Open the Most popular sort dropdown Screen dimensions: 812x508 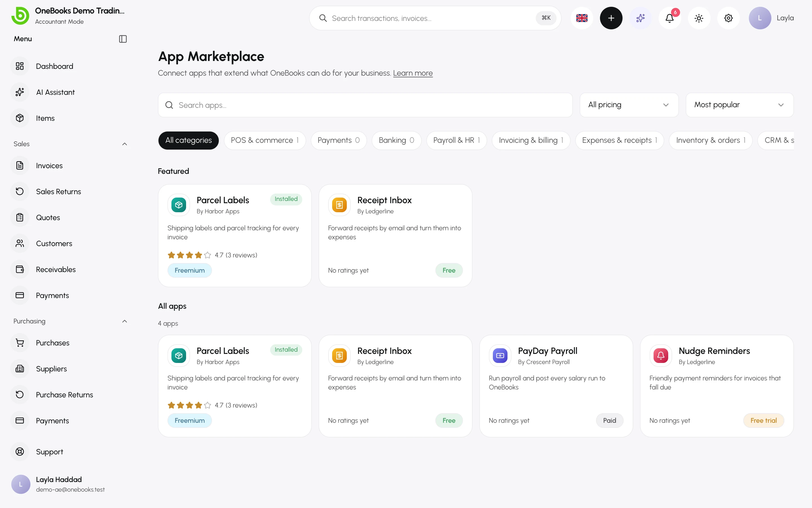tap(740, 105)
